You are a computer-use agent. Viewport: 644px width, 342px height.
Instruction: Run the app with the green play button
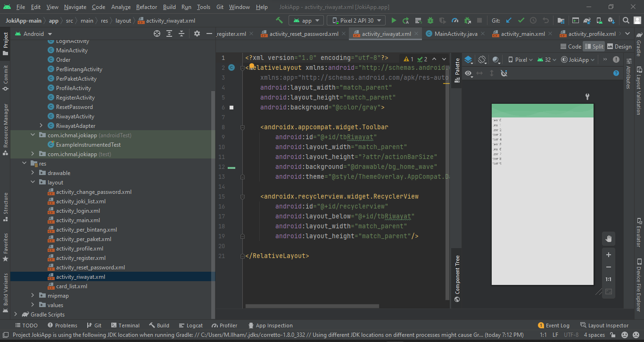click(394, 20)
